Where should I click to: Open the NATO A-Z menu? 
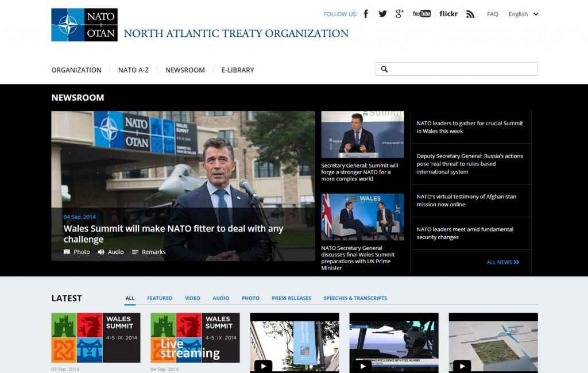click(x=133, y=70)
